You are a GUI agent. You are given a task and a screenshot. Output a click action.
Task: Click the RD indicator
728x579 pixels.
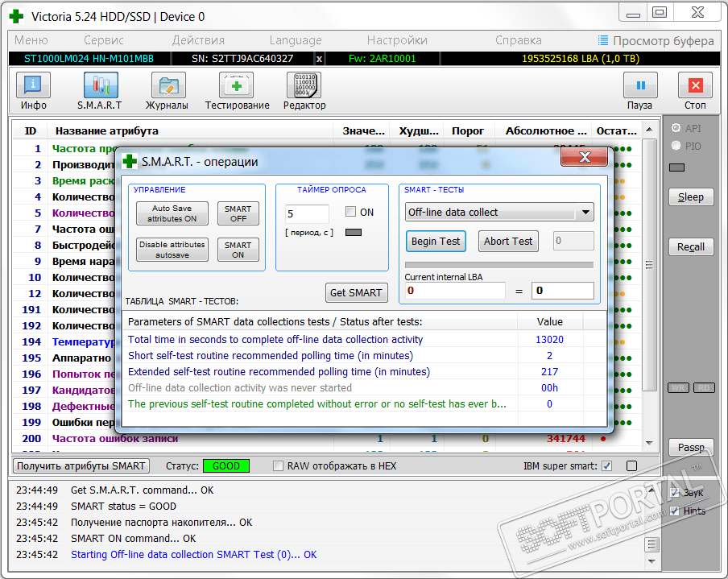coord(704,387)
